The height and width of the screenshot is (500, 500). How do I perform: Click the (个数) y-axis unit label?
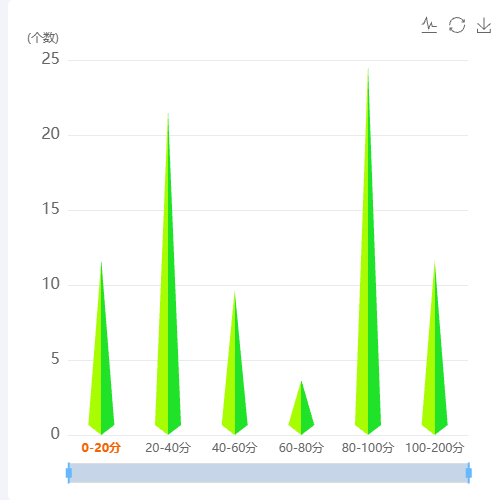pyautogui.click(x=43, y=38)
